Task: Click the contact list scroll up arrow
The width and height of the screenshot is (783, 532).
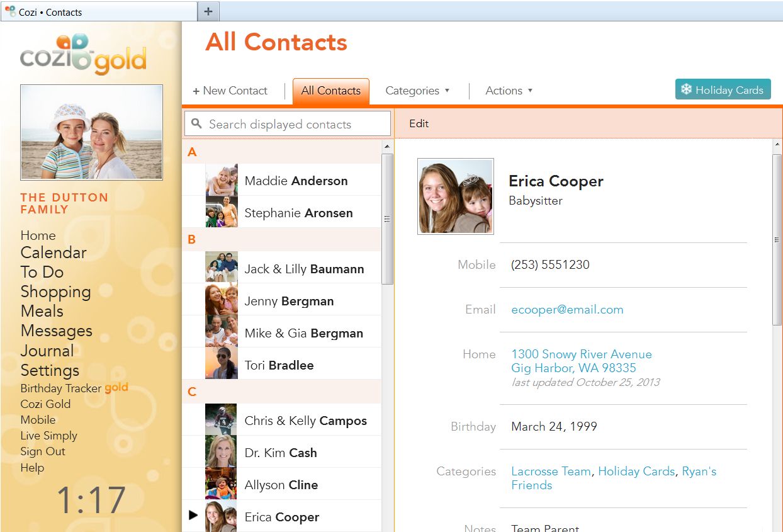Action: pos(387,147)
